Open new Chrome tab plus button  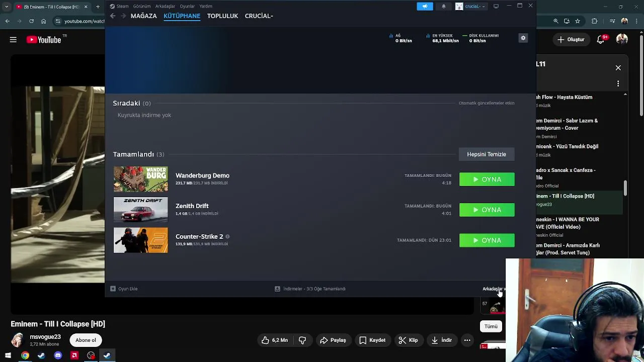click(x=98, y=7)
